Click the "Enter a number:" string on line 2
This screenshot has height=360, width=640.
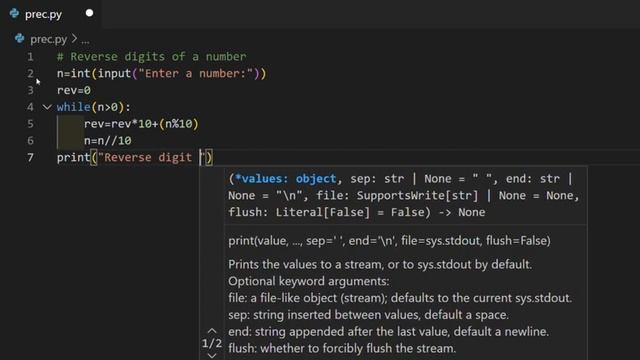click(196, 73)
